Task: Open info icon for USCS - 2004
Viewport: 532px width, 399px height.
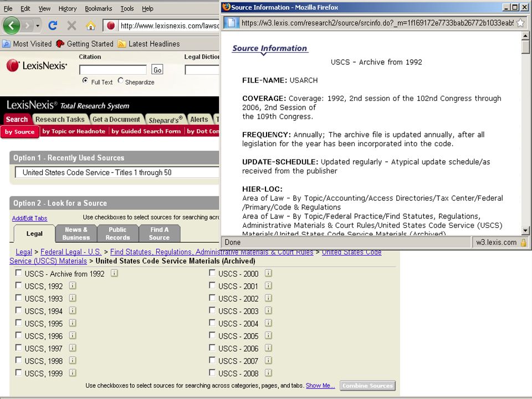Action: click(x=268, y=323)
